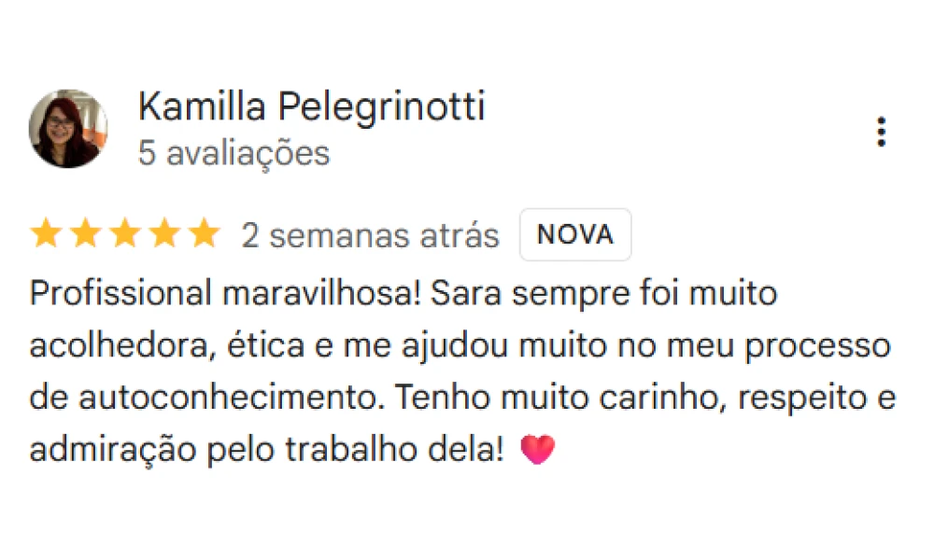Click the reviewer name Kamilla Pelegrinotti
Image resolution: width=934 pixels, height=560 pixels.
point(311,106)
